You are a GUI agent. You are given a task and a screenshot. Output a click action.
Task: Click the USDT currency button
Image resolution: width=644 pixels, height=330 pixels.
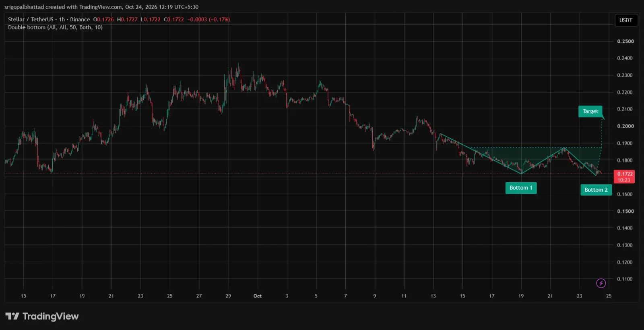(626, 20)
